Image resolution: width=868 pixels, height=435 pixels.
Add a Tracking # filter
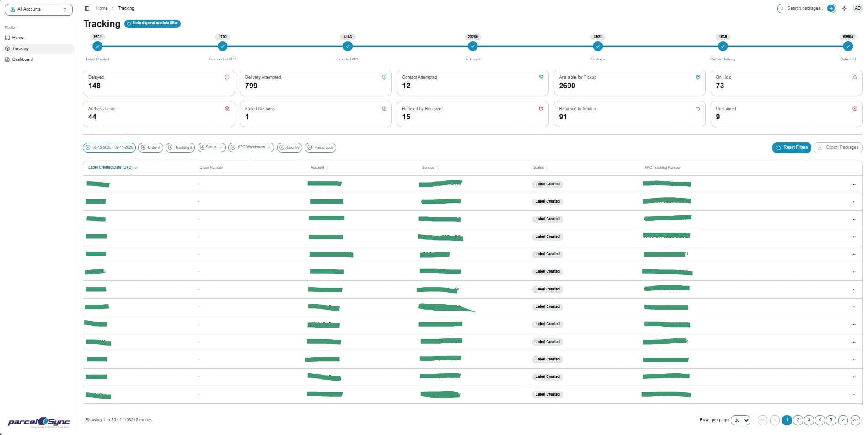180,147
